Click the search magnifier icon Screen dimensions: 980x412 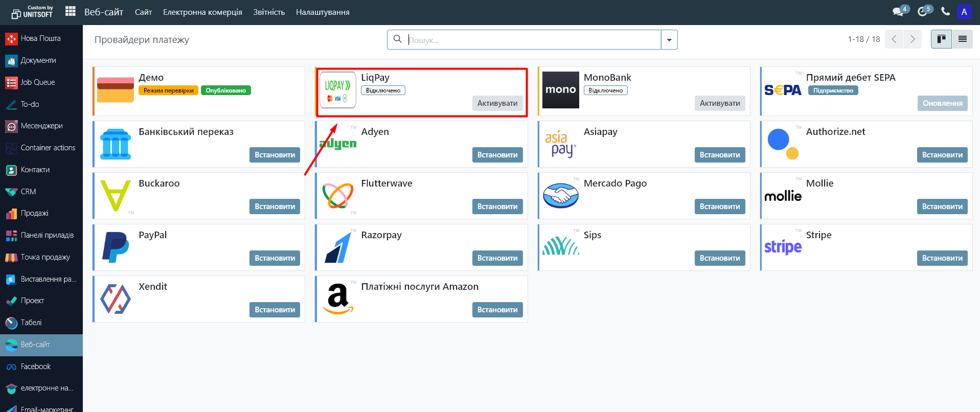click(x=397, y=39)
